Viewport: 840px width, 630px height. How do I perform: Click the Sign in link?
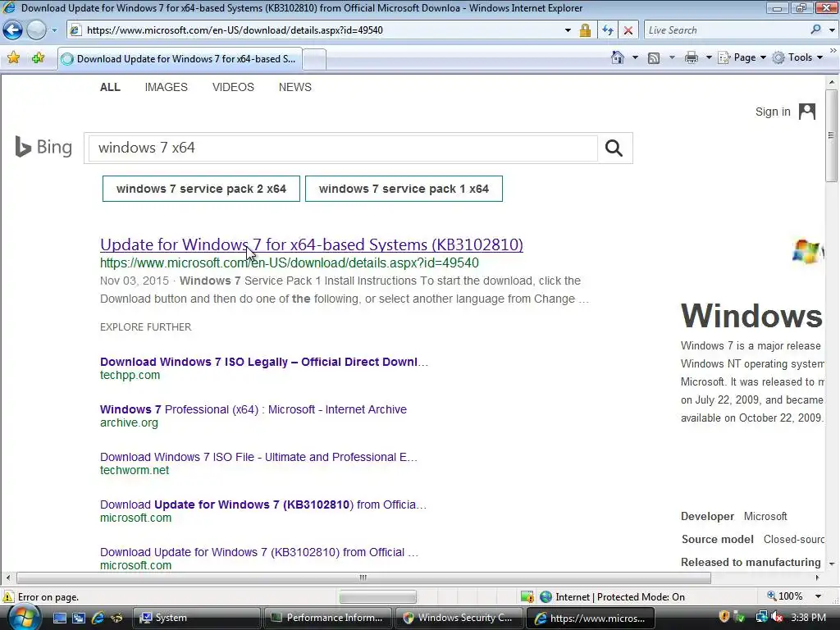point(773,112)
